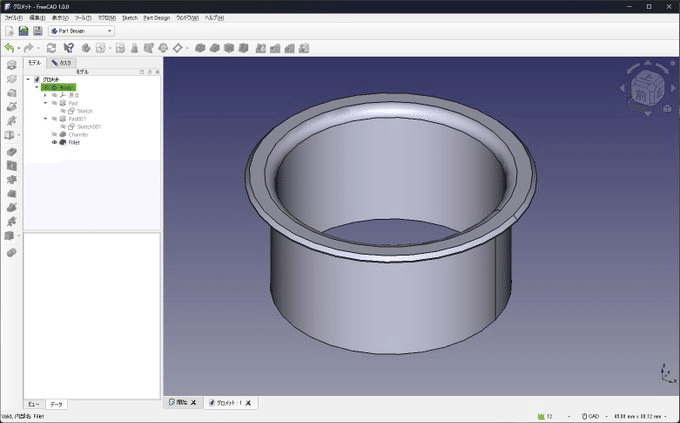Refresh the document with the recompute icon

51,48
